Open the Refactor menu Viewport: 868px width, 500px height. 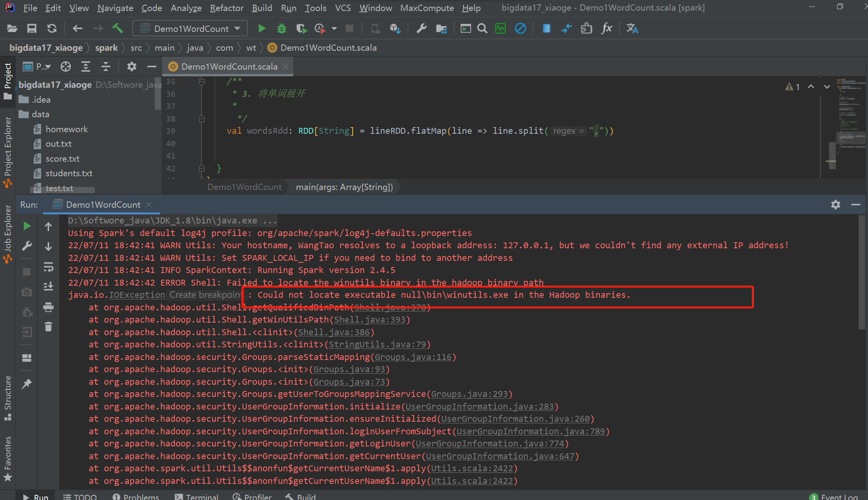pyautogui.click(x=227, y=8)
